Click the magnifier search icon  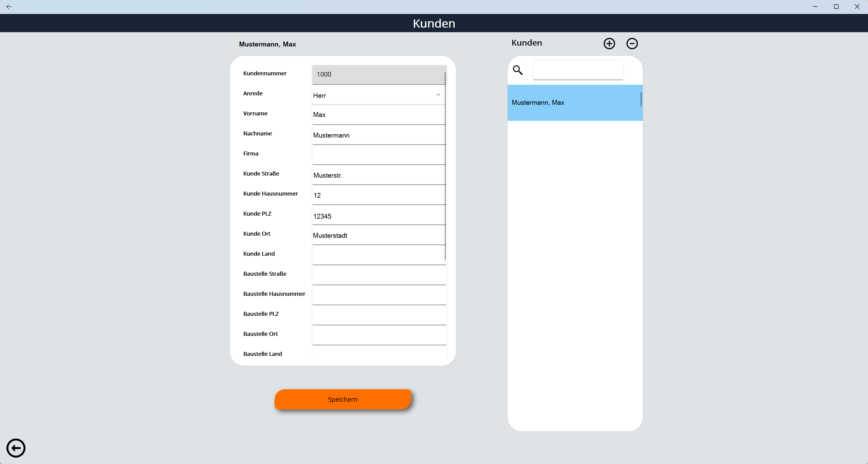point(518,70)
